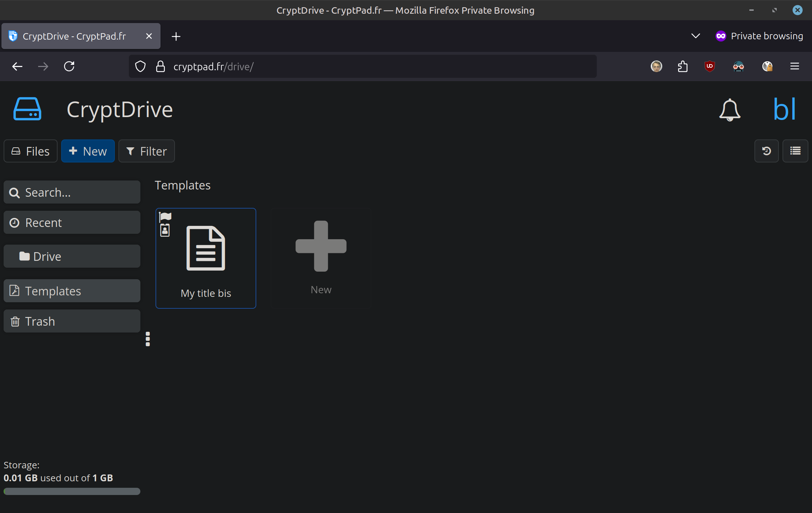Screen dimensions: 812x513
Task: Click the CryptDrive logo icon
Action: click(27, 109)
